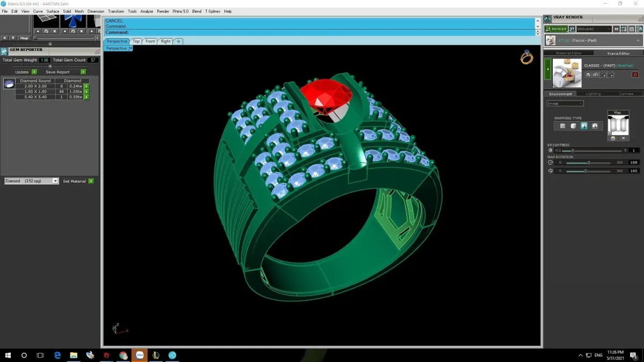Click the save style icon under CLASSIC - (FAST)
This screenshot has height=362, width=644.
[x=588, y=75]
